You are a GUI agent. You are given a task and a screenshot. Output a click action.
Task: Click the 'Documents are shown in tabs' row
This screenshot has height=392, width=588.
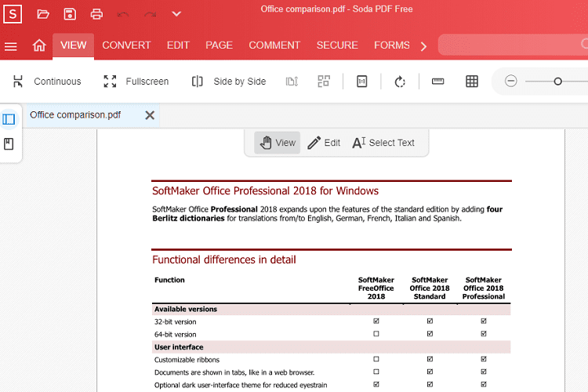[x=234, y=372]
